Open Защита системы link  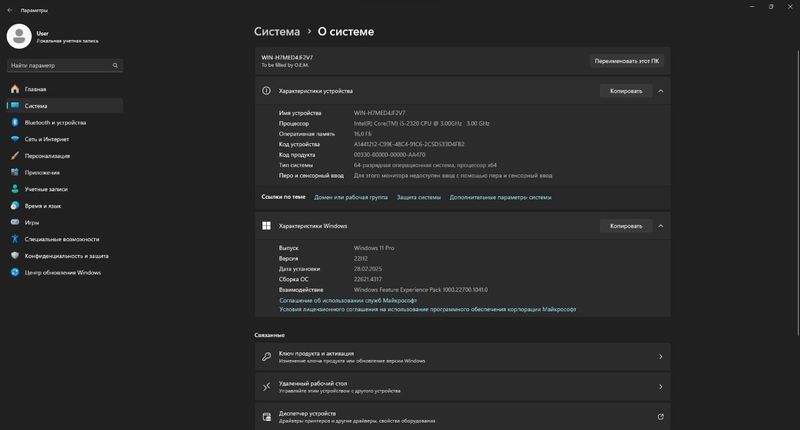(418, 197)
